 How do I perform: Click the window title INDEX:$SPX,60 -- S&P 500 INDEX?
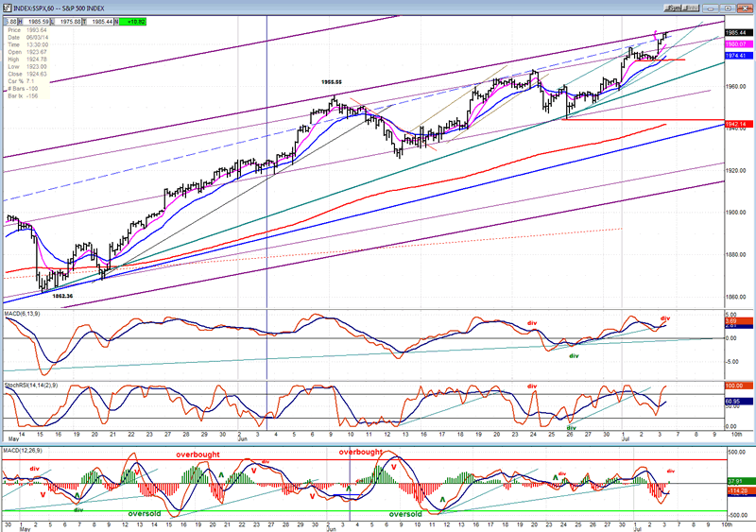click(x=59, y=9)
